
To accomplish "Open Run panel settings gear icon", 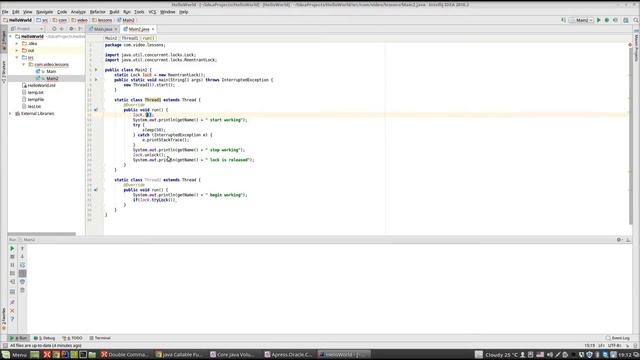I will click(x=619, y=240).
